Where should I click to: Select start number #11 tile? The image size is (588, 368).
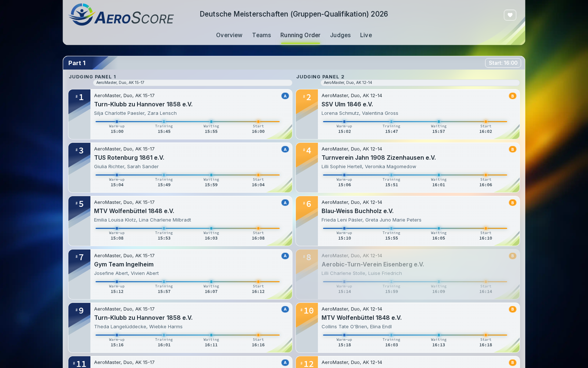79,362
